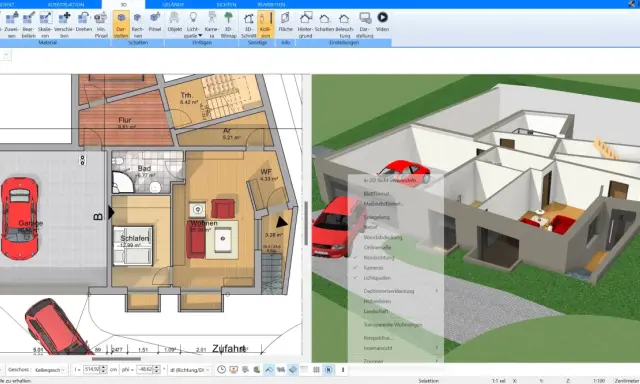This screenshot has height=384, width=640.
Task: Click the monitor icon in bottom toolbar
Action: 233,370
